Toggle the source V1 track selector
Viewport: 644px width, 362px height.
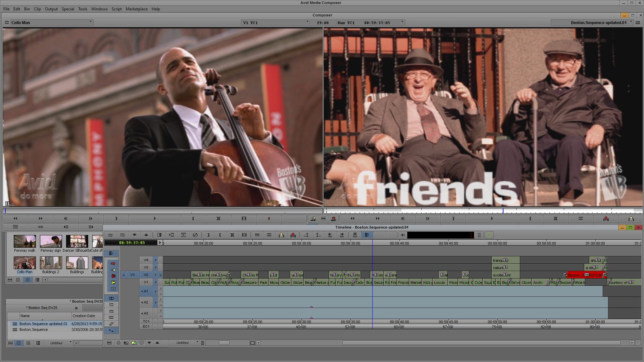[x=133, y=275]
